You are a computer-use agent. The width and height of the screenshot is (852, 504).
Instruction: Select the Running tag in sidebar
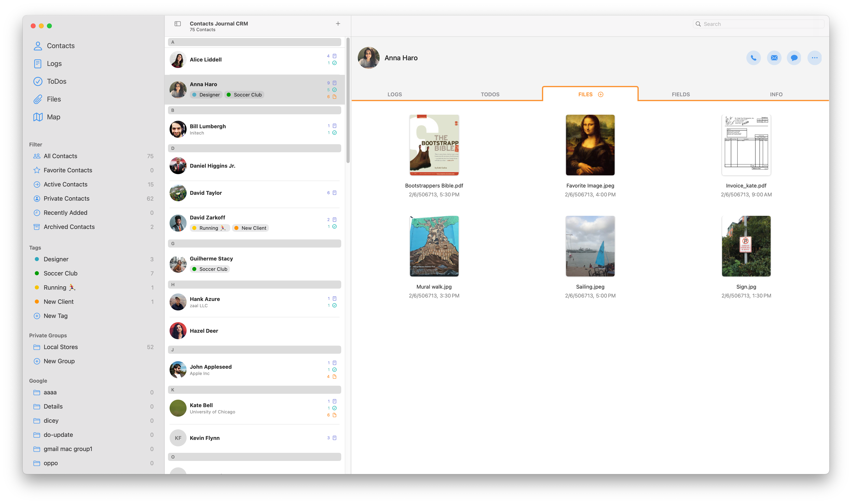pyautogui.click(x=93, y=288)
